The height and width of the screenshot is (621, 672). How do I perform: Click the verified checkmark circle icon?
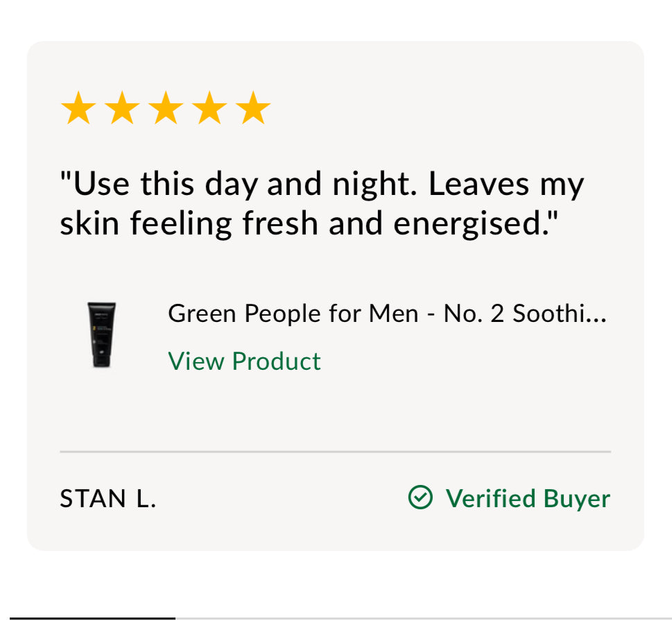click(420, 497)
